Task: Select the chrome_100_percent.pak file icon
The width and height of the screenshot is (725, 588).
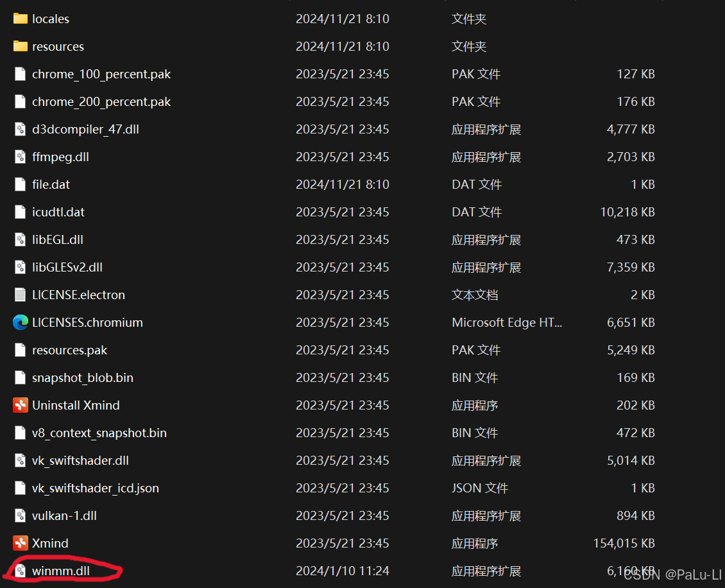Action: coord(21,74)
